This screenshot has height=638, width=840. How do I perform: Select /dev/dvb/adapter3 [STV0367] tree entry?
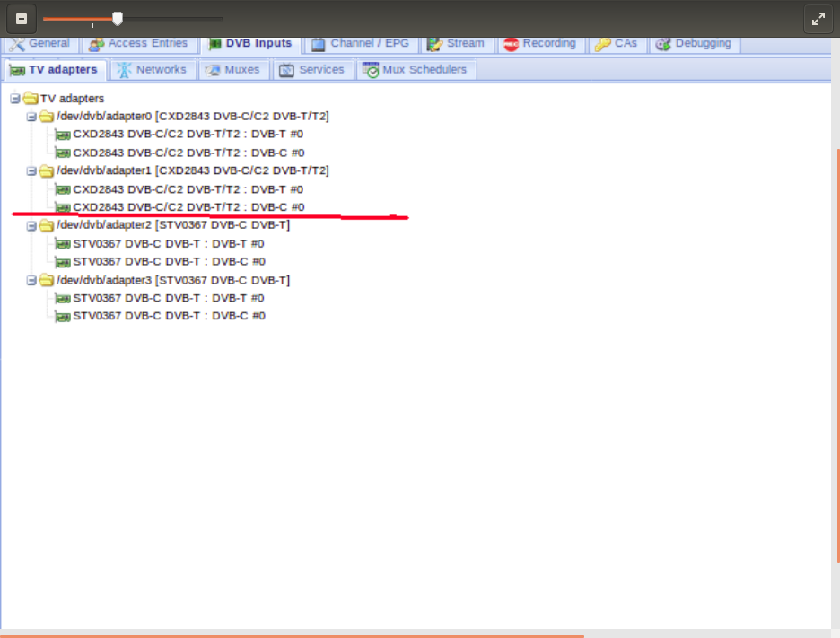[173, 280]
